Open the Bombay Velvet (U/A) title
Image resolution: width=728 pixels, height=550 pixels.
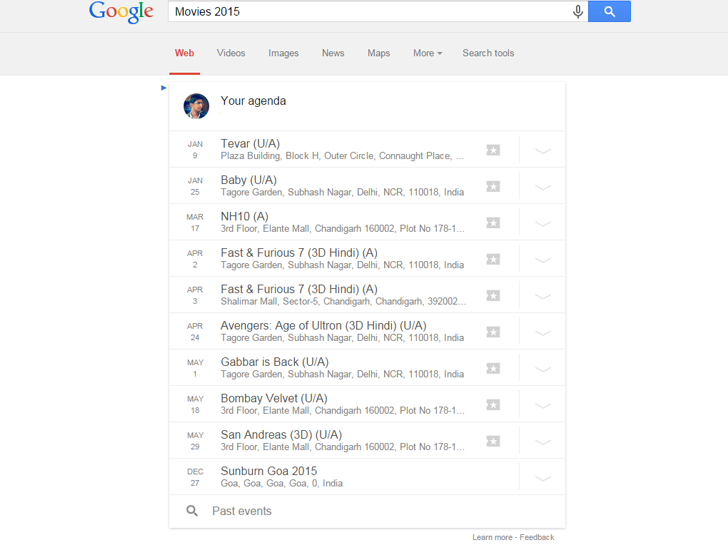coord(274,398)
